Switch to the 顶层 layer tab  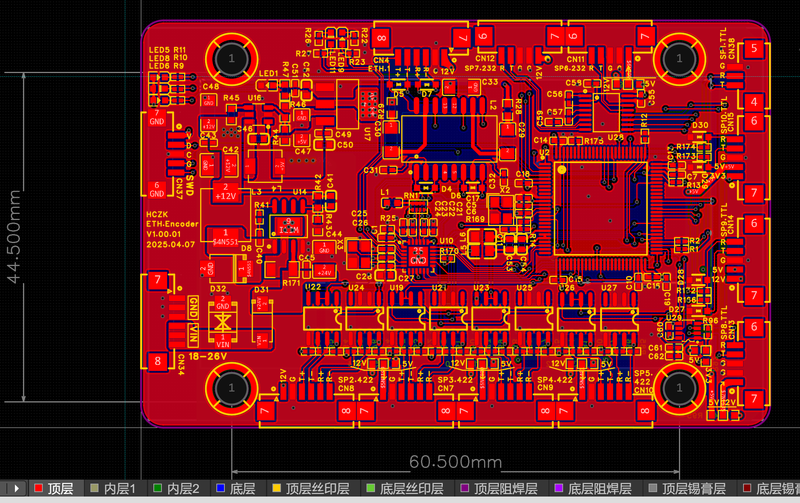tap(53, 488)
